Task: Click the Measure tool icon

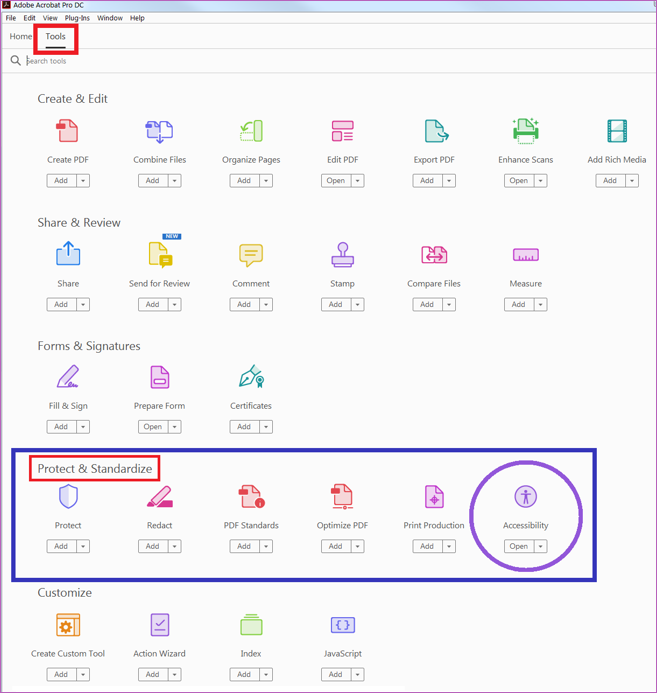Action: (x=525, y=255)
